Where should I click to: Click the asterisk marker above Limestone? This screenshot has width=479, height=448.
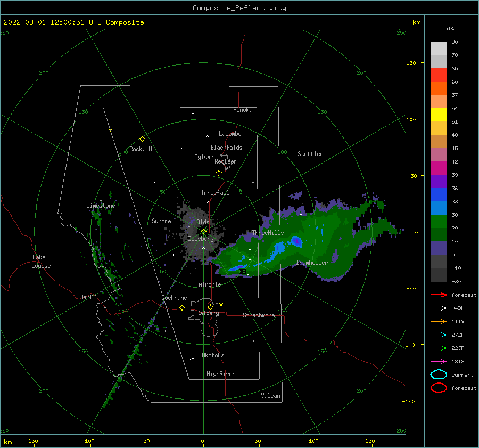tap(101, 201)
